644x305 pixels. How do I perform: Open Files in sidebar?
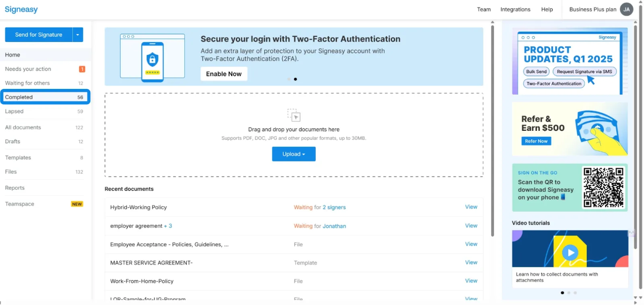point(44,172)
